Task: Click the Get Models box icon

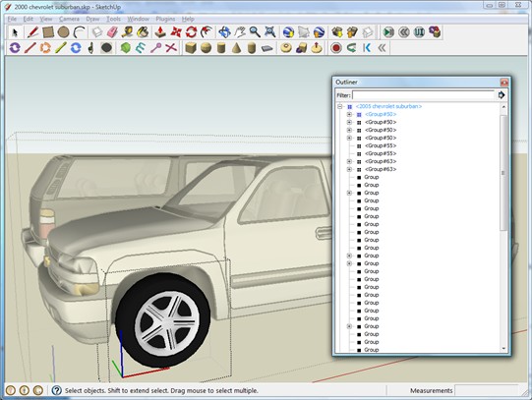Action: [x=337, y=32]
